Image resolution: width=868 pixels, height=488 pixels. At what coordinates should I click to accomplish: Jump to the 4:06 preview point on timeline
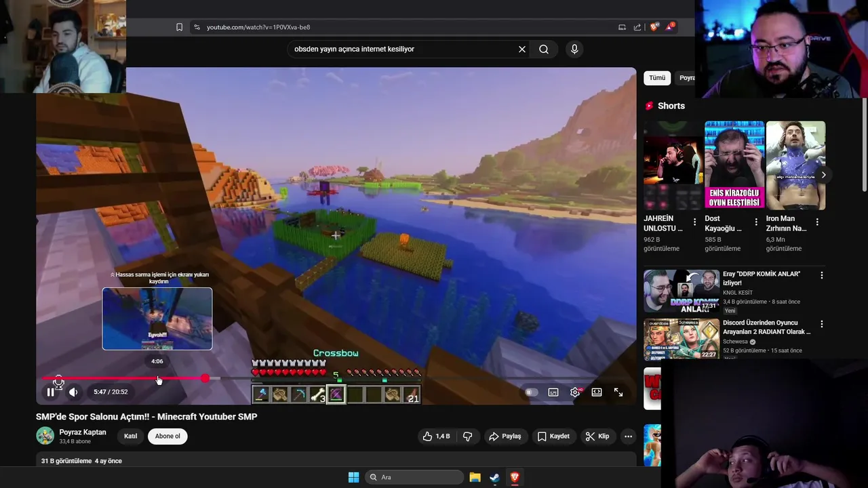157,378
